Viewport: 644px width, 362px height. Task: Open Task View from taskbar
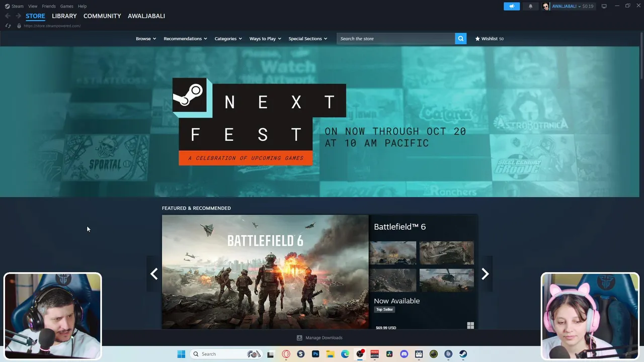[x=270, y=354]
